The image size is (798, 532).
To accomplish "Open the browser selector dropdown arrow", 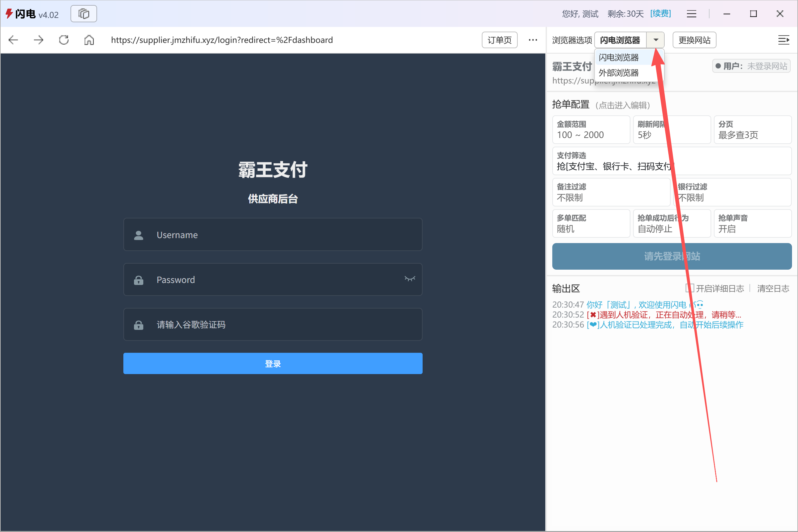I will 655,40.
